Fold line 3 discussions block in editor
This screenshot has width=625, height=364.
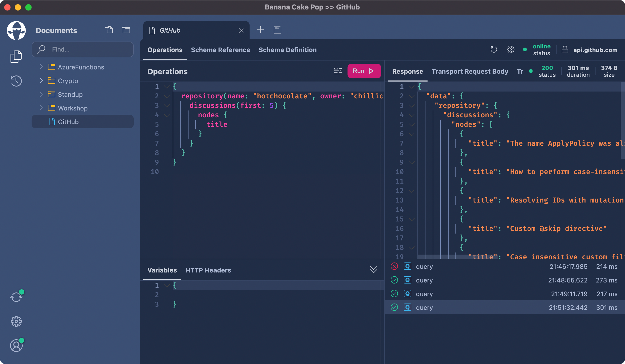click(167, 106)
